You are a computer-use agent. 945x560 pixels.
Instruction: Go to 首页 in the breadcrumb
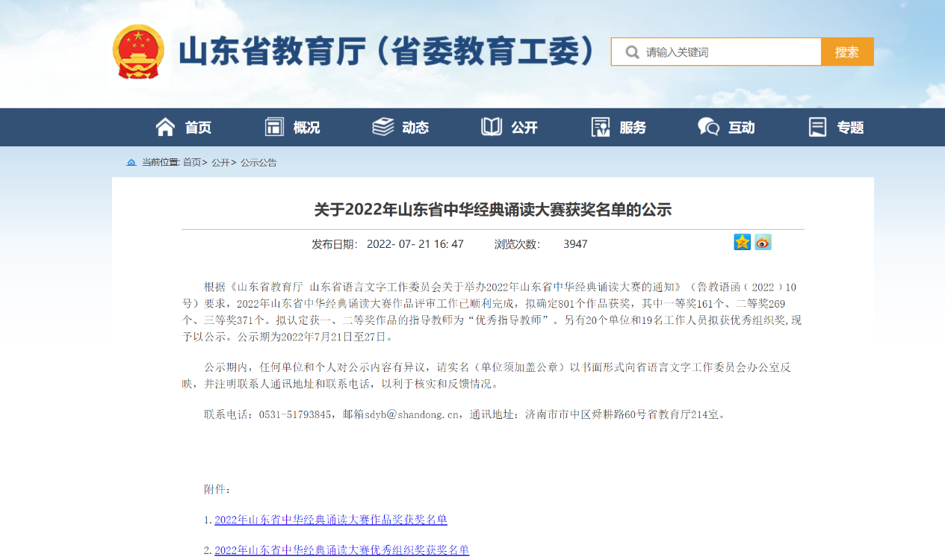pos(192,162)
